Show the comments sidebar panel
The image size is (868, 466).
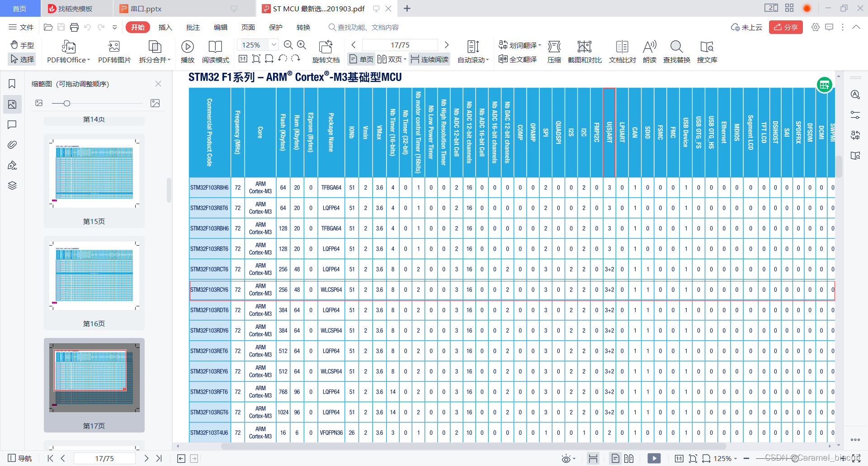12,124
